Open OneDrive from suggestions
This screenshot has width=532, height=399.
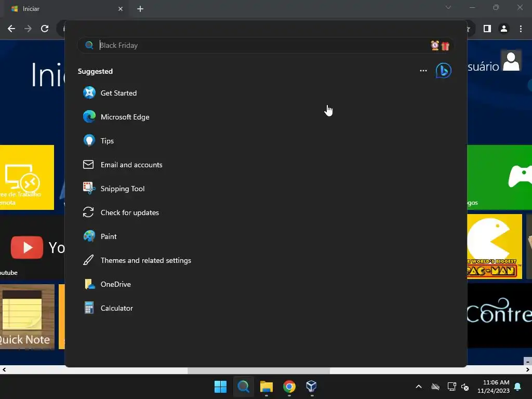[x=107, y=284]
